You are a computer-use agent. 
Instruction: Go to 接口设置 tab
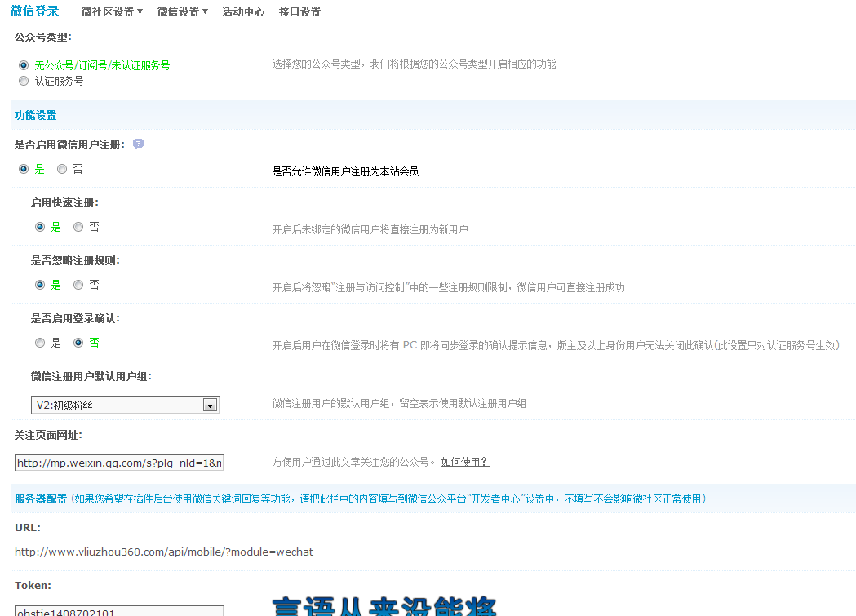click(299, 12)
